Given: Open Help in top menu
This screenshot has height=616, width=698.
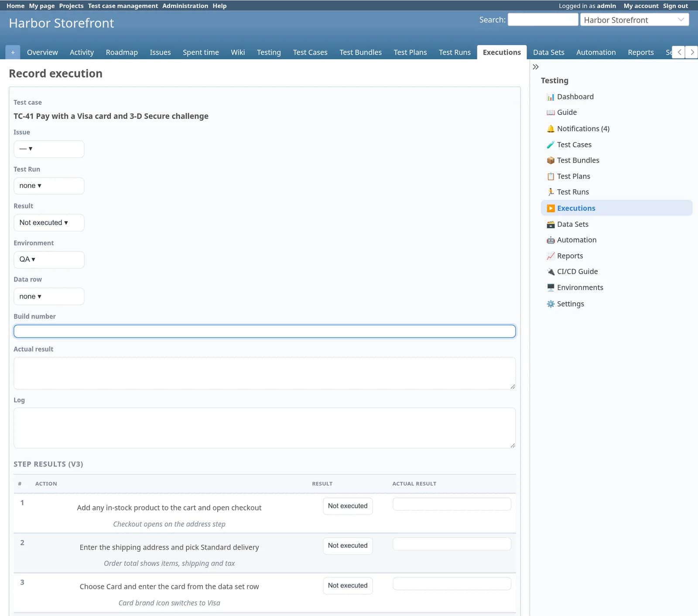Looking at the screenshot, I should pos(219,6).
